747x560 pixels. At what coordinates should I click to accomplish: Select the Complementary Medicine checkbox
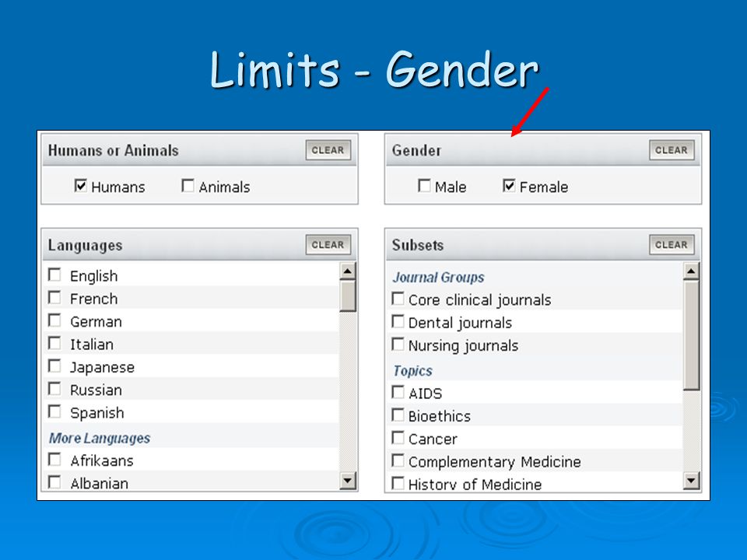tap(398, 460)
